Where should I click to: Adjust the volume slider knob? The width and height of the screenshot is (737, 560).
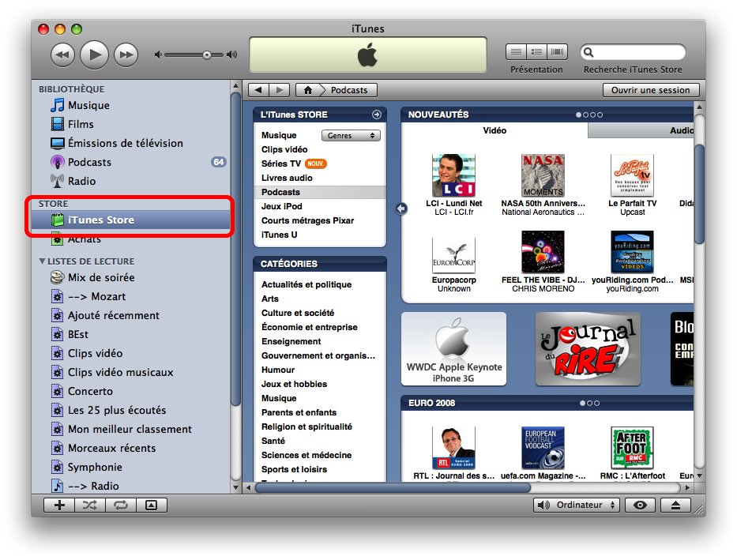[207, 55]
